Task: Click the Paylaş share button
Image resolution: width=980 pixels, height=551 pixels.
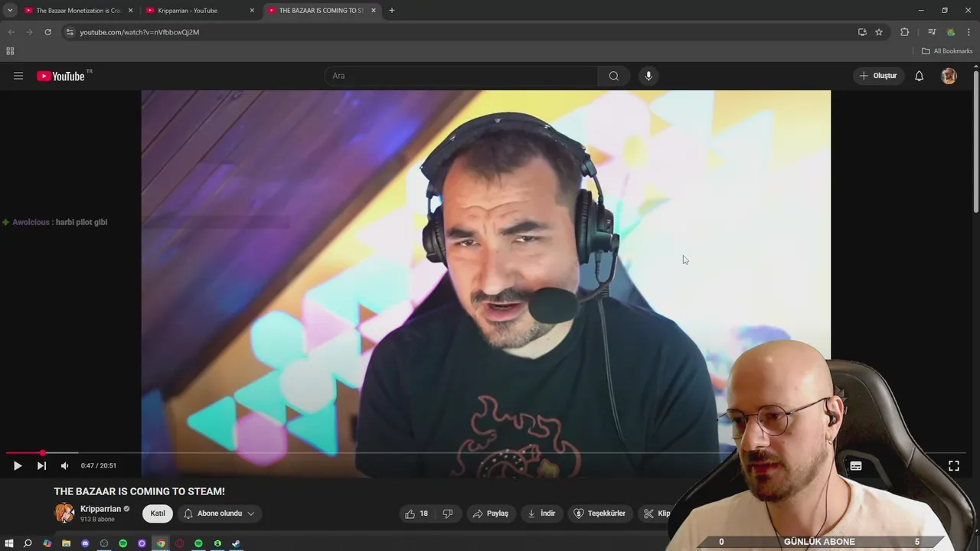Action: click(490, 514)
